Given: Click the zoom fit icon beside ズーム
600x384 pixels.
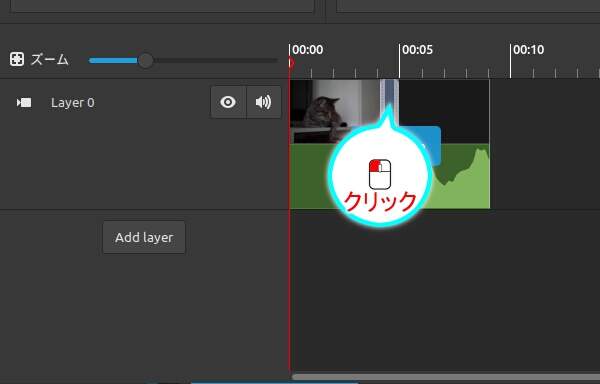Looking at the screenshot, I should click(17, 59).
